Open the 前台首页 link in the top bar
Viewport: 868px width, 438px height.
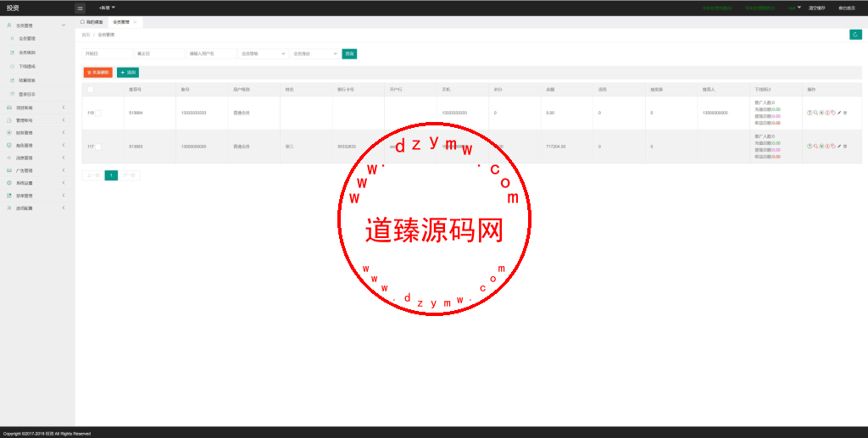846,8
